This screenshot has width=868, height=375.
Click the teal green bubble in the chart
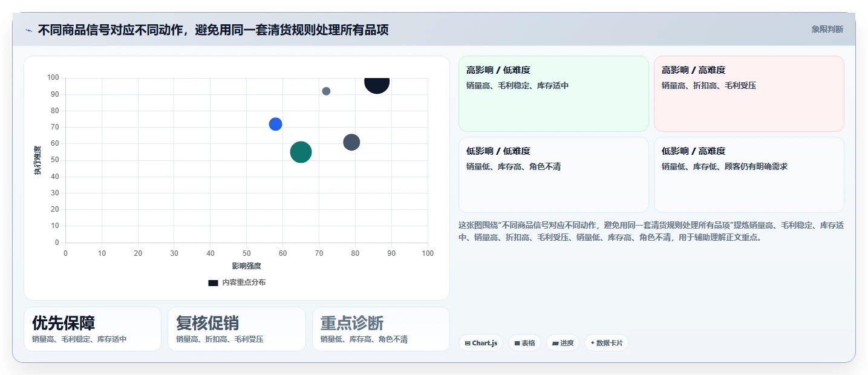click(x=301, y=152)
